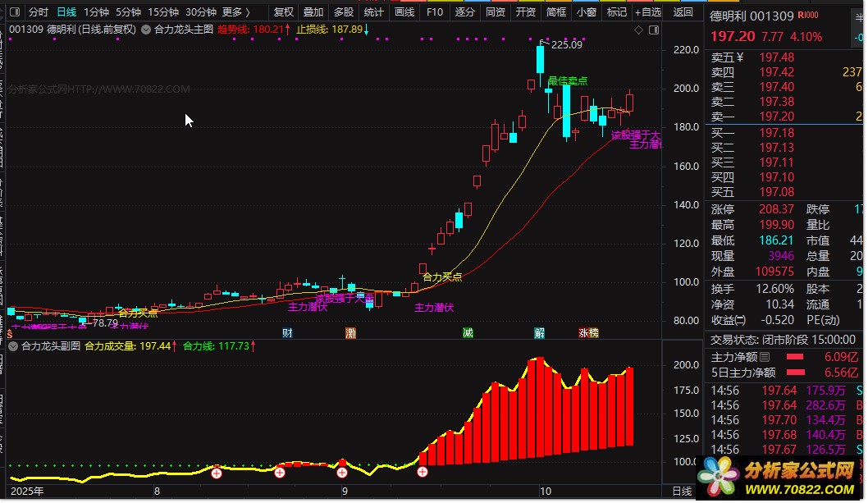Image resolution: width=868 pixels, height=503 pixels.
Task: Click the 趋势线 180.21 indicator value
Action: [x=254, y=30]
